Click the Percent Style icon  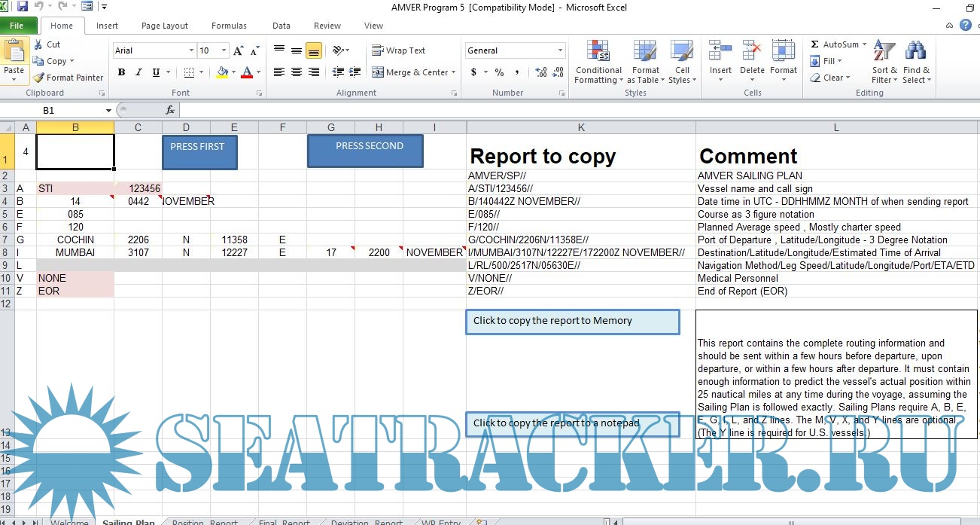tap(499, 72)
